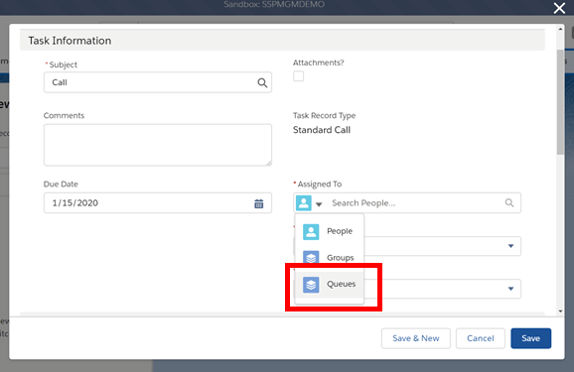This screenshot has height=372, width=574.
Task: Click the Queues stacked-layers icon
Action: click(311, 284)
